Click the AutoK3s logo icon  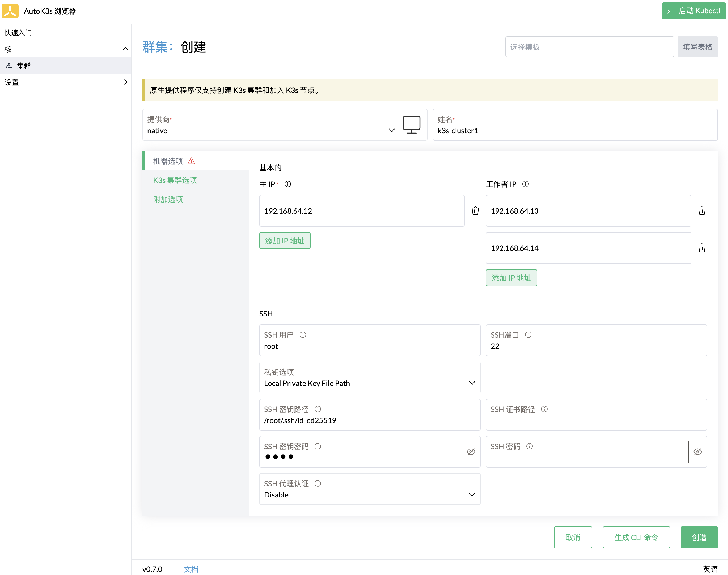click(x=10, y=11)
